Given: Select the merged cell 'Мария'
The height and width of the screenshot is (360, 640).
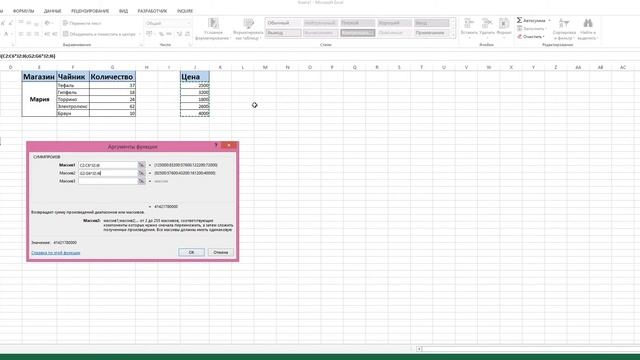Looking at the screenshot, I should click(x=39, y=99).
